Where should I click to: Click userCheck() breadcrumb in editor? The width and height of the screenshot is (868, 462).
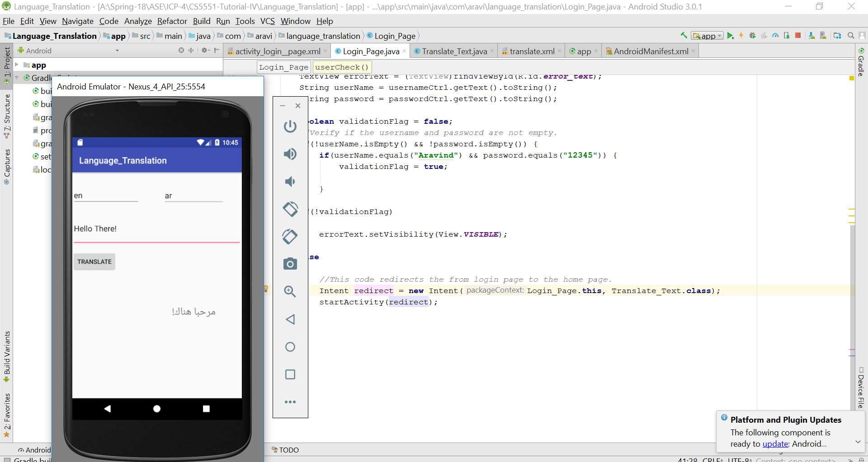[x=342, y=67]
